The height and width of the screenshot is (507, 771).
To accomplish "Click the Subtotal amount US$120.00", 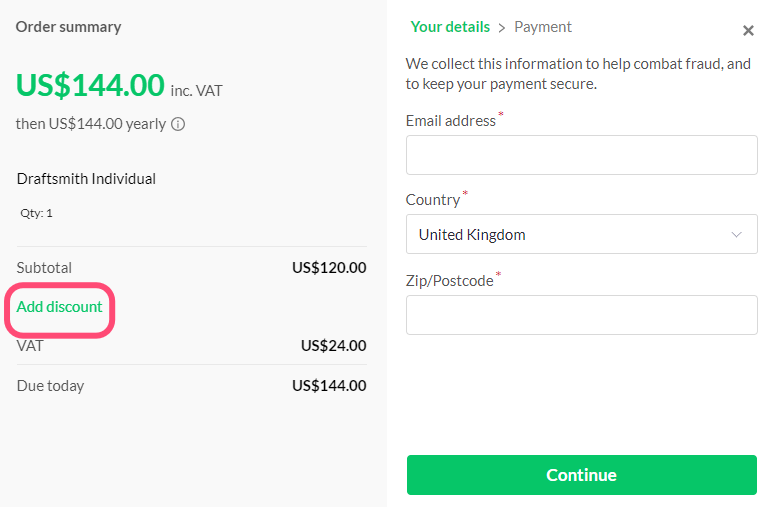I will pos(329,268).
